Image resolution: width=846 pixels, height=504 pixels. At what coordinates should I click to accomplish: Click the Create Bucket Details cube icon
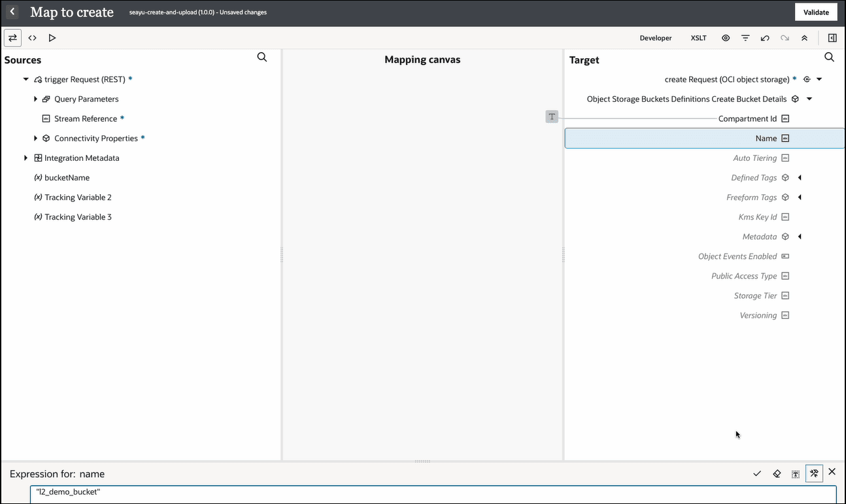tap(796, 99)
